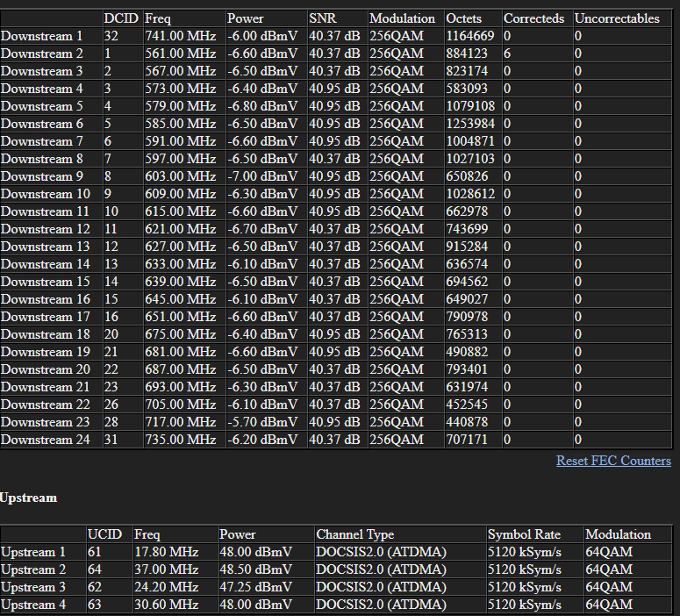
Task: Select the Downstream 15 row label
Action: click(45, 282)
